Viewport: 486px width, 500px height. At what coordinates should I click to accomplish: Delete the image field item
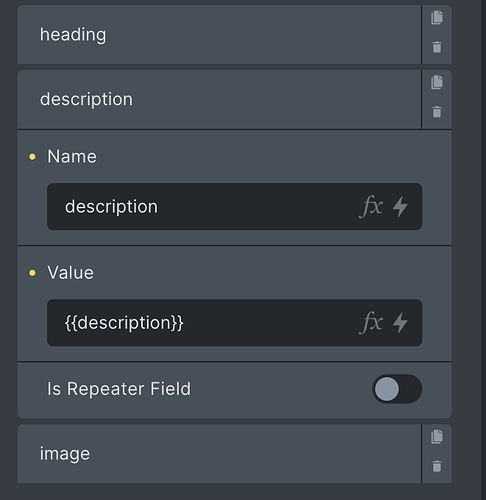[437, 466]
